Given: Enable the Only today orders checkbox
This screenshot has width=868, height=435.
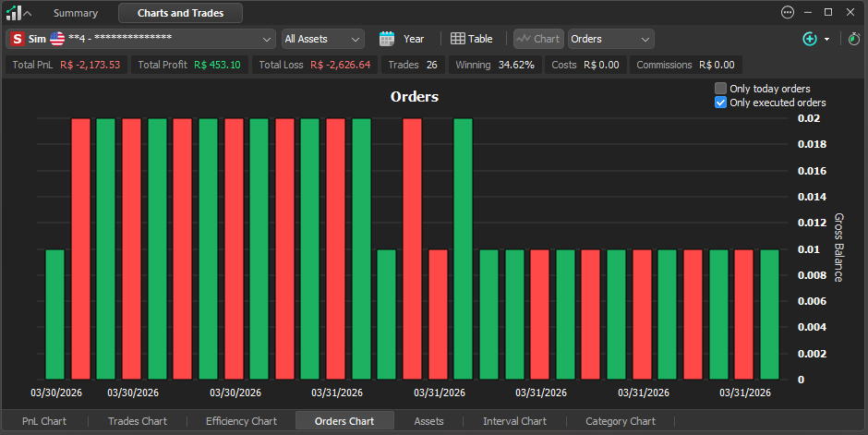Looking at the screenshot, I should tap(720, 89).
